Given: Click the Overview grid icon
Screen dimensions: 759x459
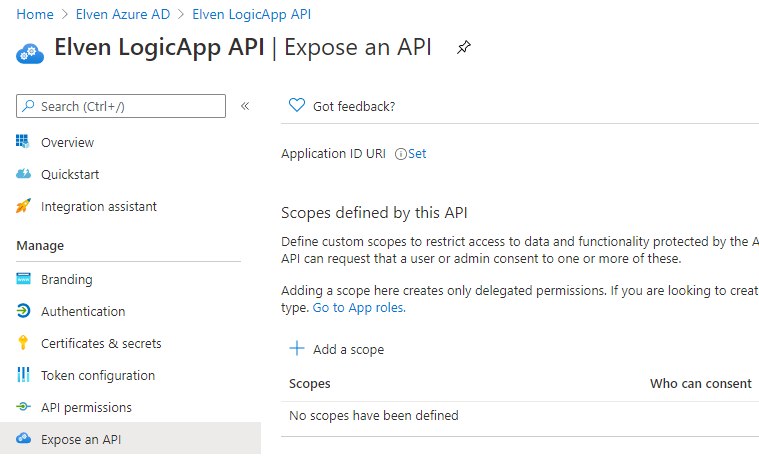Looking at the screenshot, I should 23,141.
